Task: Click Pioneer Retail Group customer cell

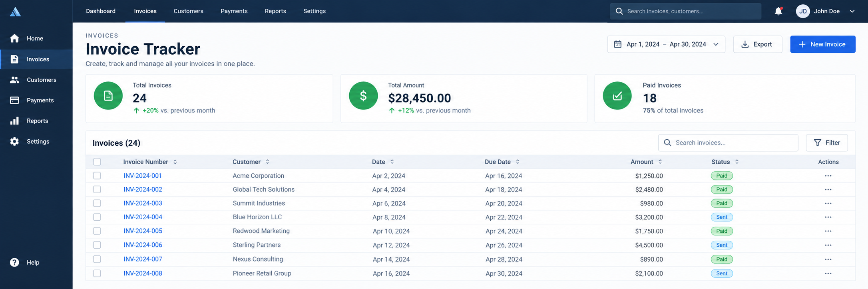Action: coord(262,273)
